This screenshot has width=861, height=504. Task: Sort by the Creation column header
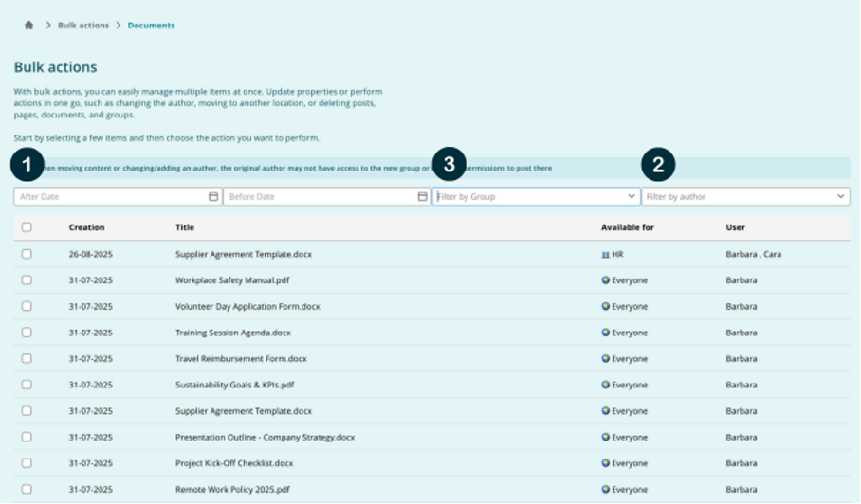pos(86,227)
